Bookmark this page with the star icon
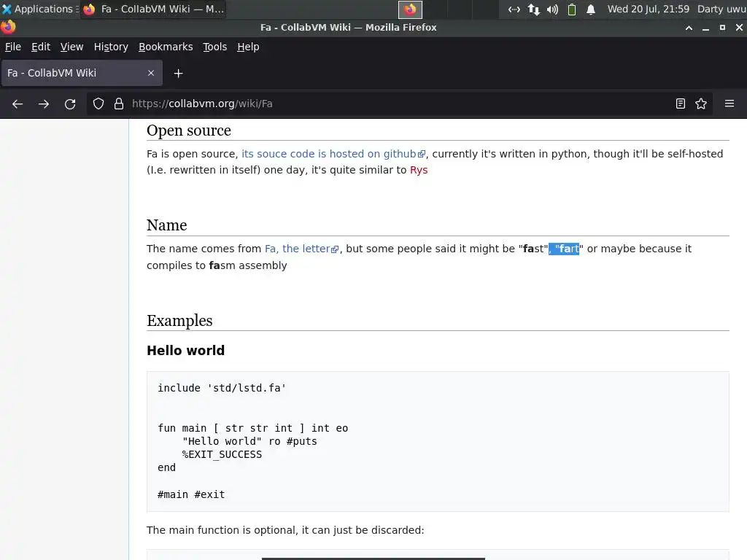 coord(701,104)
